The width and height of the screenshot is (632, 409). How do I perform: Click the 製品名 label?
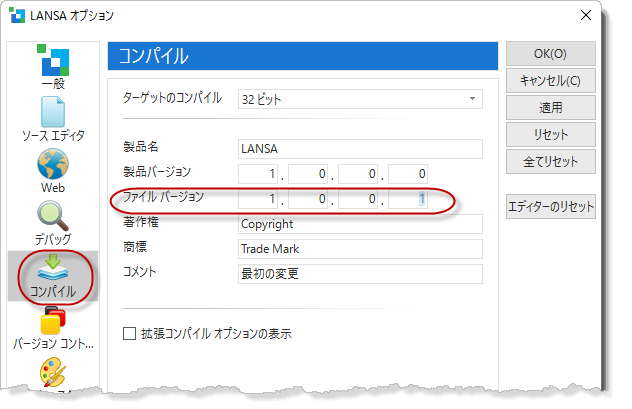(141, 147)
